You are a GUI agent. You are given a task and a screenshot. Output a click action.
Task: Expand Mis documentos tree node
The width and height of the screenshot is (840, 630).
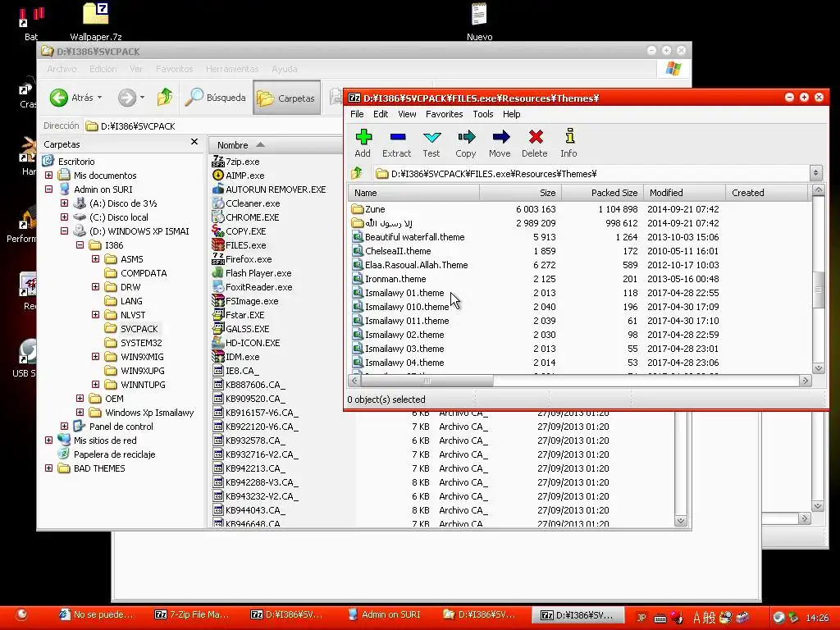[48, 176]
